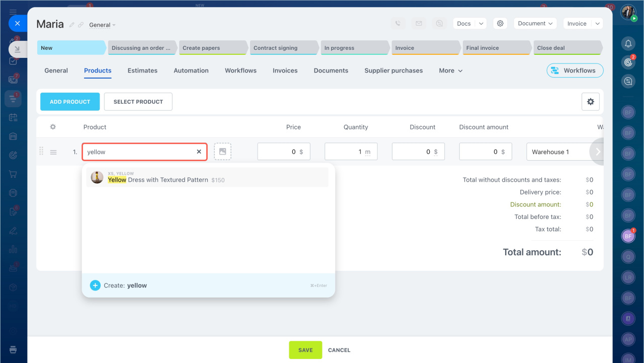Click the product image placeholder icon
644x363 pixels.
click(222, 152)
